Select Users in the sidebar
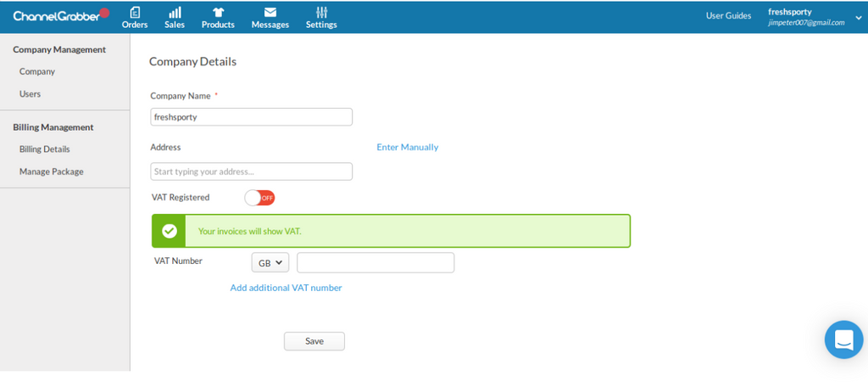The width and height of the screenshot is (868, 387). (31, 94)
